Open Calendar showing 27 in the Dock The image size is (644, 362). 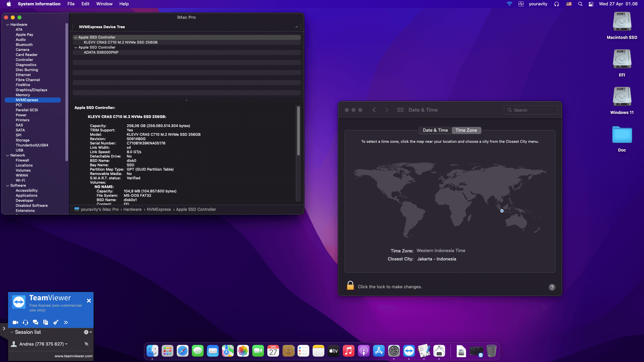pyautogui.click(x=273, y=351)
